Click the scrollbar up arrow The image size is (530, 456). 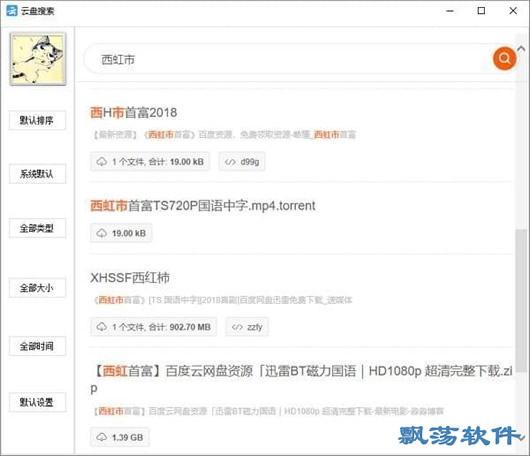coord(521,49)
